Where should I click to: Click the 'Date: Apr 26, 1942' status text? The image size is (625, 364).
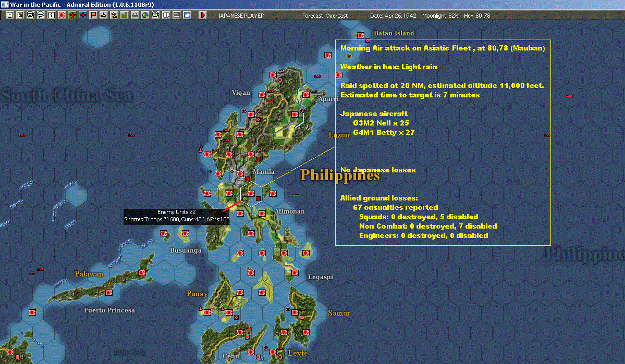click(393, 16)
